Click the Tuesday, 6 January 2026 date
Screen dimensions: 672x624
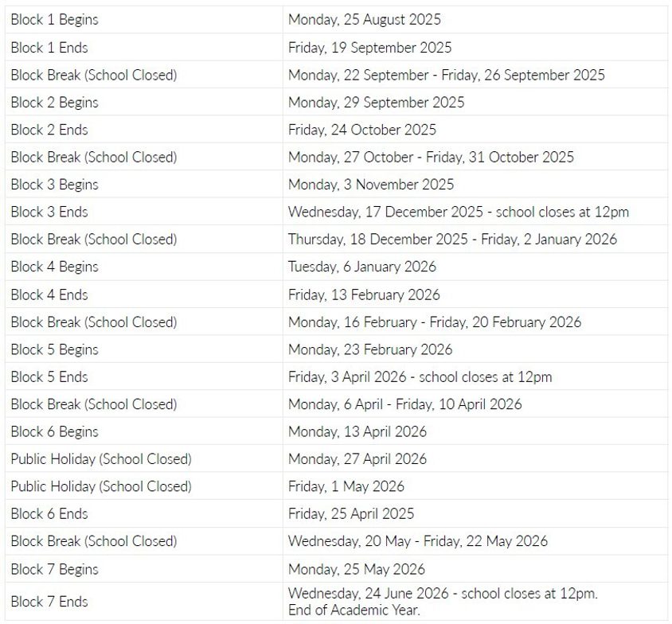361,267
